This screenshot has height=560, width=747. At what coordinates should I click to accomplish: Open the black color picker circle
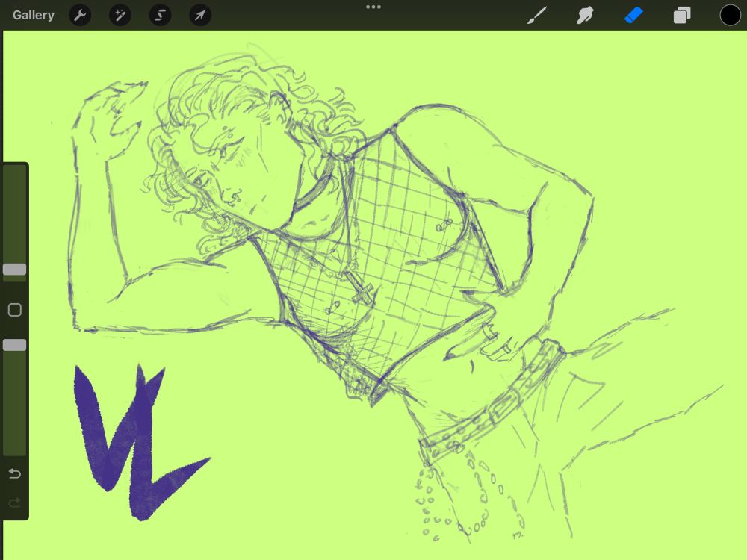point(730,15)
